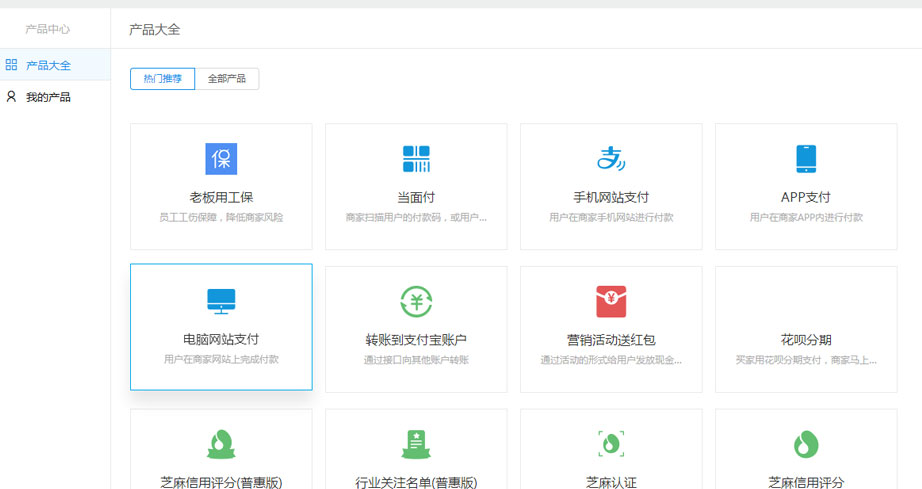
Task: Switch to the 全部产品 tab
Action: coord(227,79)
